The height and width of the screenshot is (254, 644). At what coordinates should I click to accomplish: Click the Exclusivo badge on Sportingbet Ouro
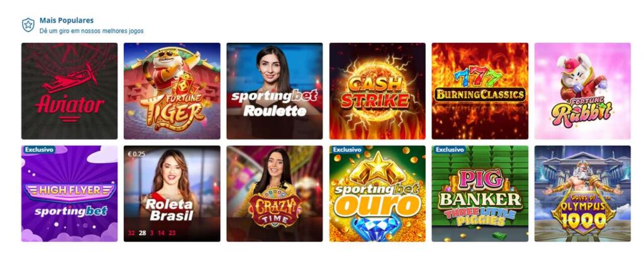[x=347, y=150]
